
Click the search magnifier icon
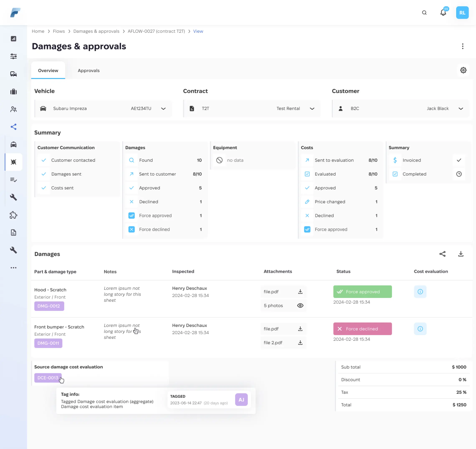(x=424, y=13)
